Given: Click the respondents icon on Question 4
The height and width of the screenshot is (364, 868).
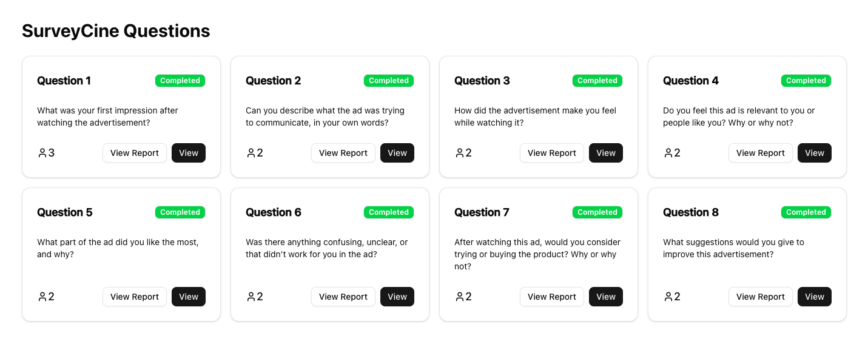Looking at the screenshot, I should click(x=668, y=153).
